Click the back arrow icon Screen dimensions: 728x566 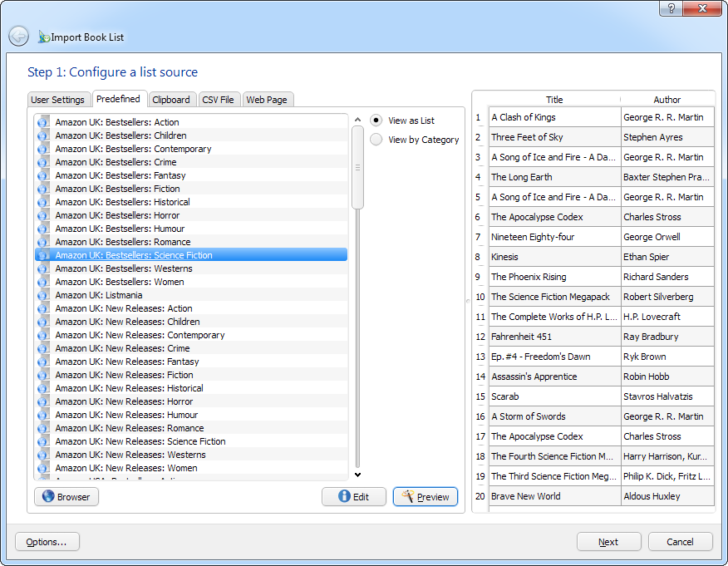(x=19, y=37)
